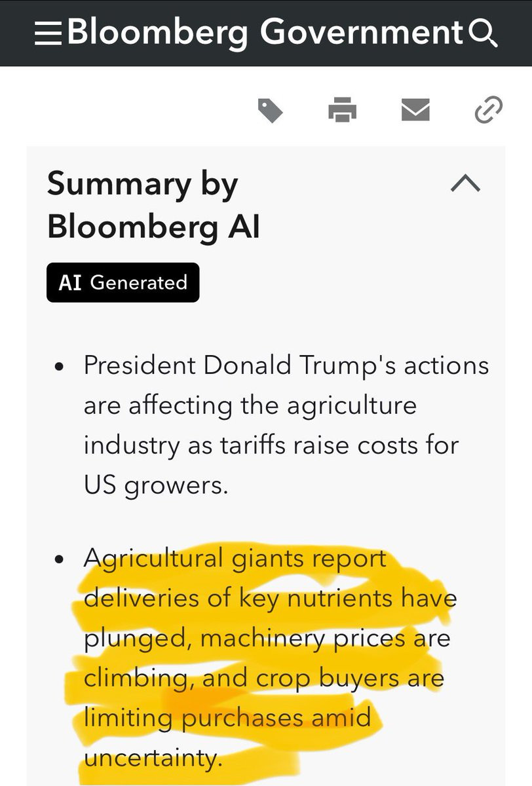Click the bullet dot before Agricultural giants

click(60, 561)
